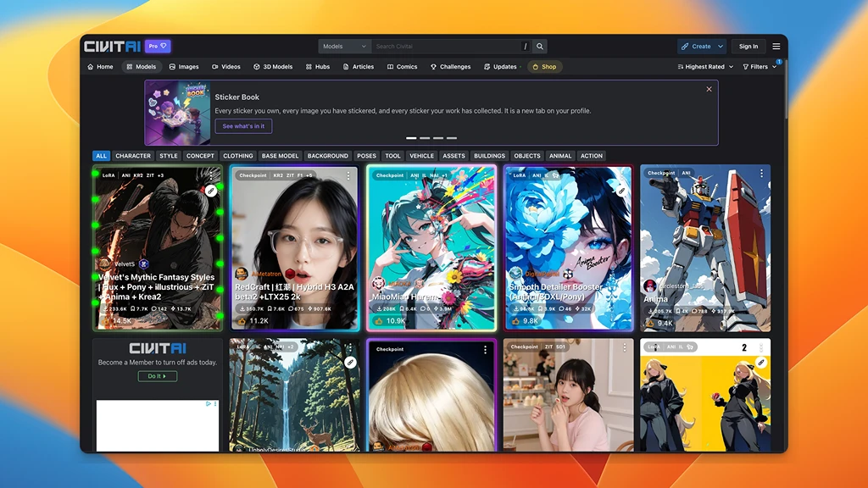Open creator AIMetatron link on RedCraft card

tap(266, 274)
